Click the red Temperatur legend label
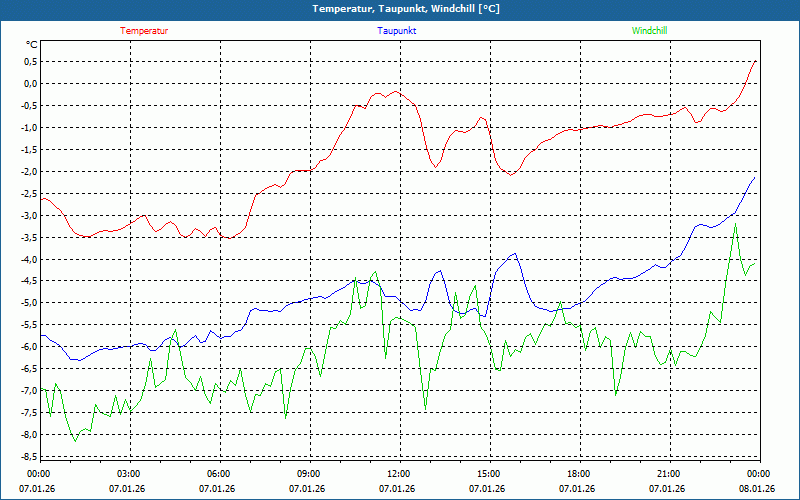This screenshot has width=800, height=500. [144, 31]
